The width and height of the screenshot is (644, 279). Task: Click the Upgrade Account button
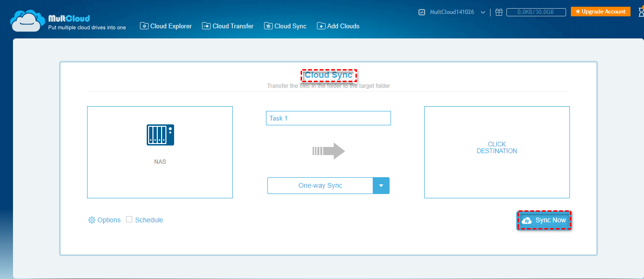point(600,12)
